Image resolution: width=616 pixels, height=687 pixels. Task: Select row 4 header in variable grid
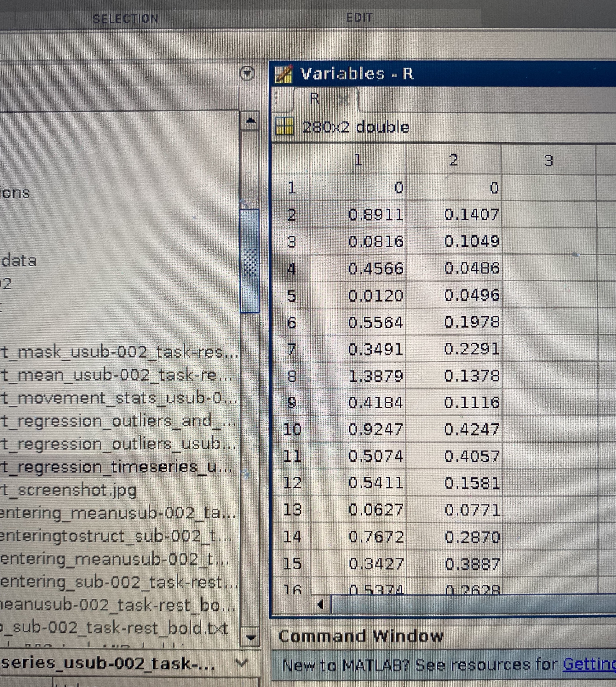[291, 268]
